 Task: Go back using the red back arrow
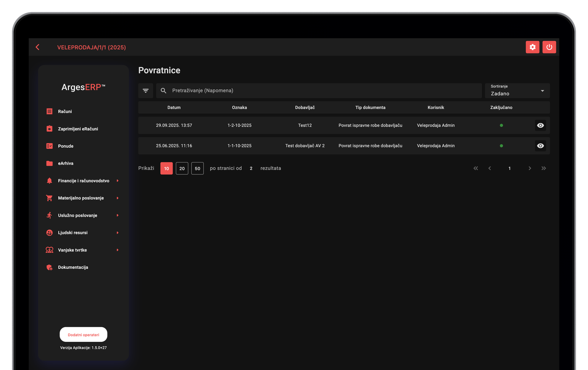click(38, 47)
